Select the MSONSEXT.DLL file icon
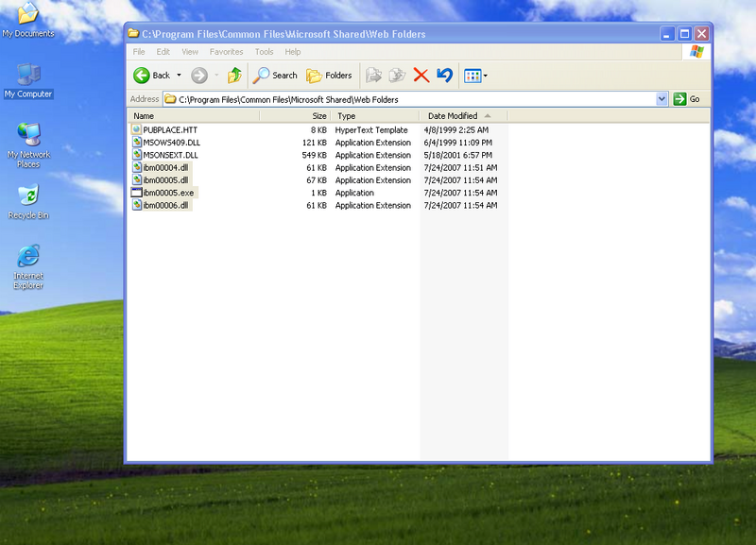 (136, 155)
